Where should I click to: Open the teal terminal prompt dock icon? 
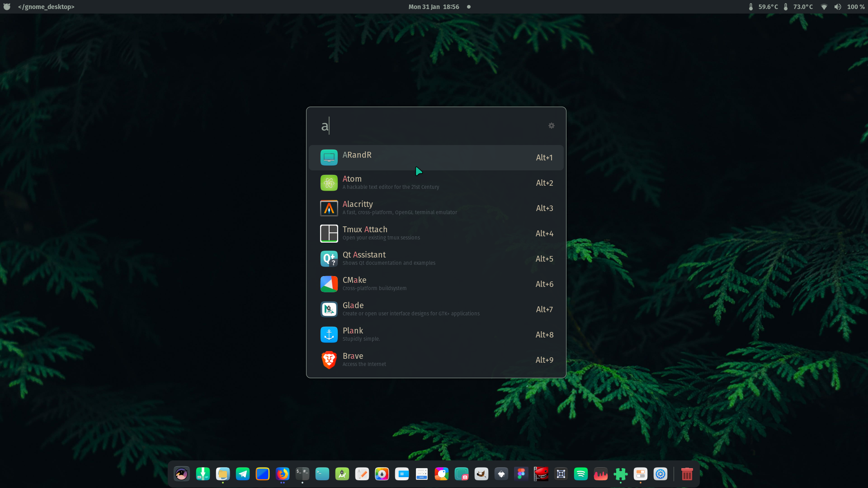pos(322,474)
